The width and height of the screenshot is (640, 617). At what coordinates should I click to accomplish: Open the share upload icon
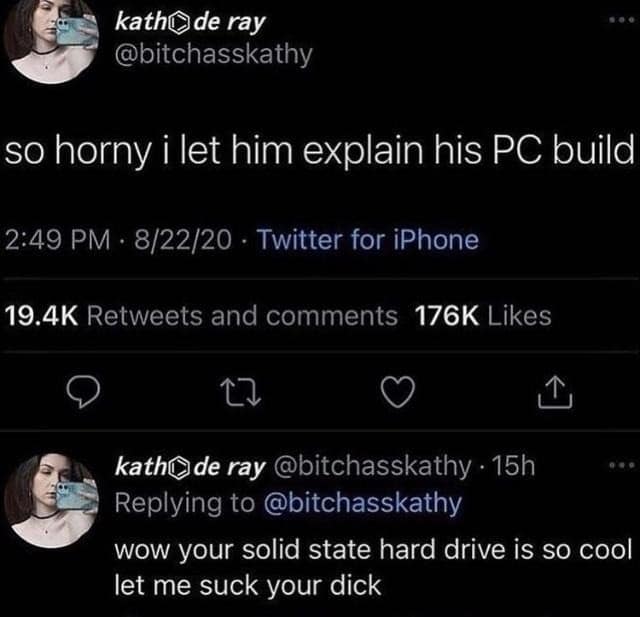[x=555, y=392]
